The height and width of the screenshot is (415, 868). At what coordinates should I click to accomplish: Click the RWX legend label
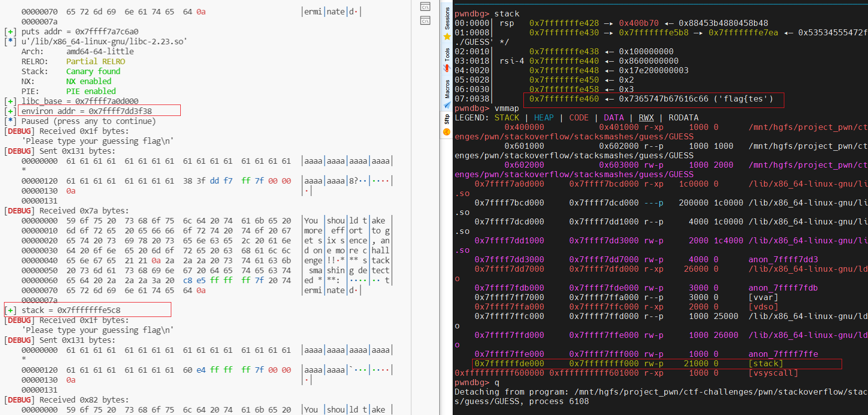(646, 117)
